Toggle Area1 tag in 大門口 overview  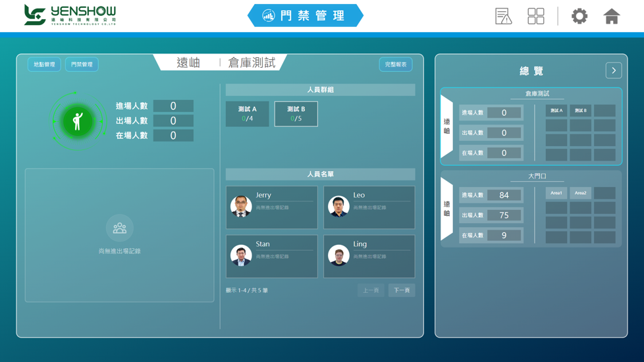[556, 193]
